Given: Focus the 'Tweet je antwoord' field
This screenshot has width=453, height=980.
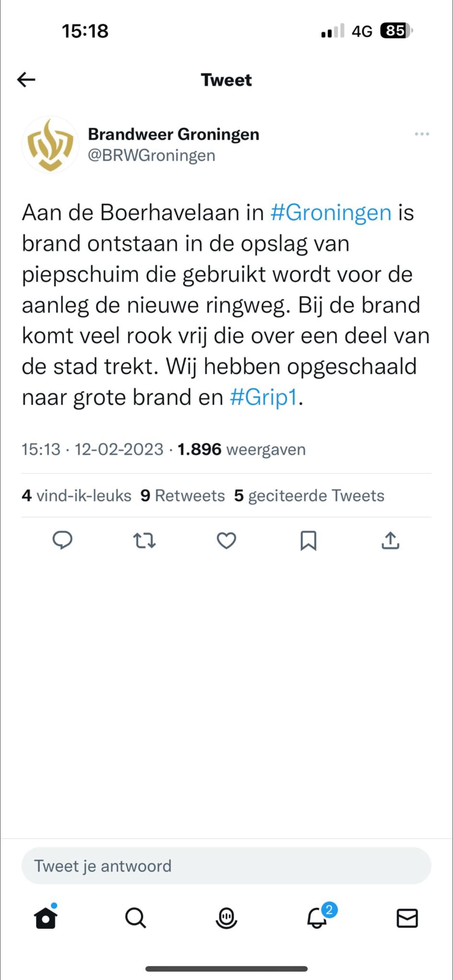Looking at the screenshot, I should pos(226,865).
